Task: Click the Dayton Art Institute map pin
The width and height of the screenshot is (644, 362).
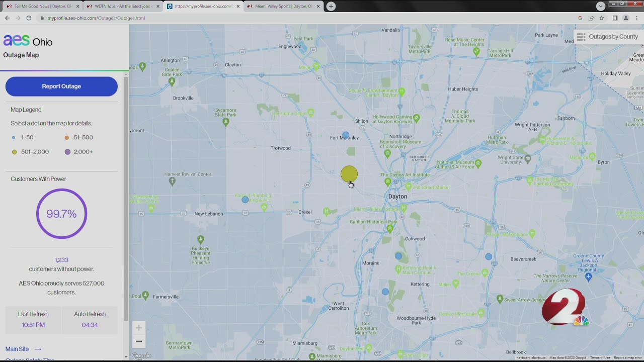Action: point(387,182)
